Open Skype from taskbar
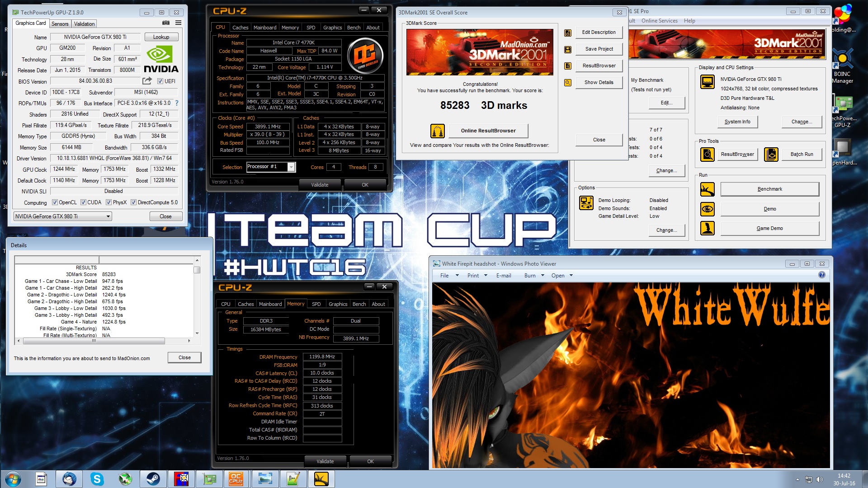 97,479
